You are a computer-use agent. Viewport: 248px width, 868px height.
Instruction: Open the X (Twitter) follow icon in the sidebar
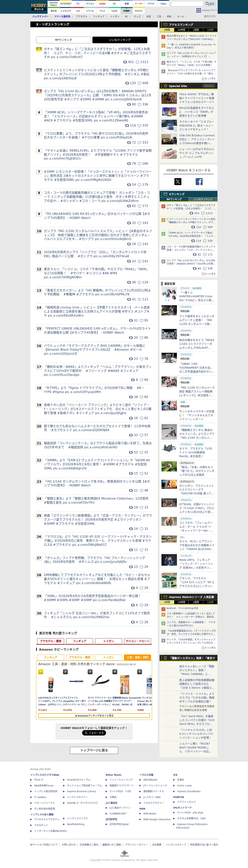(178, 182)
